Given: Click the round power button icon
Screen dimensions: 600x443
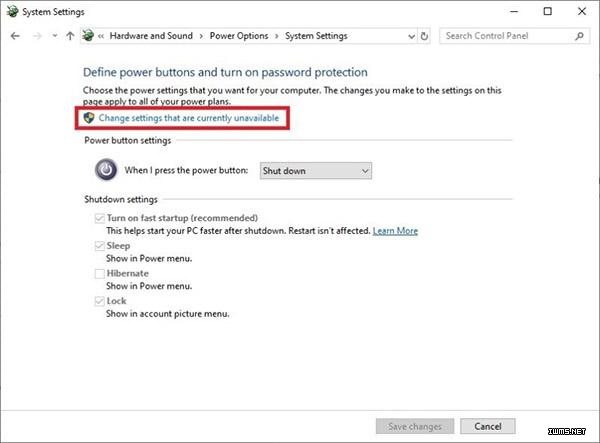Looking at the screenshot, I should tap(106, 170).
